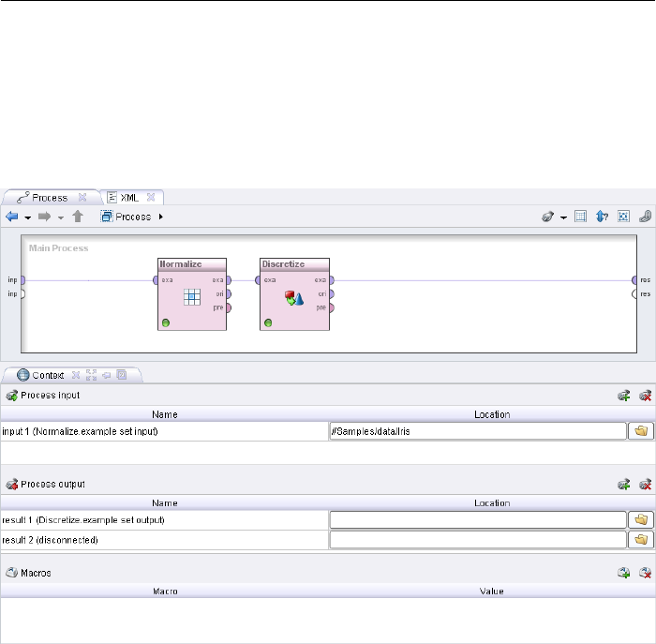Screen dimensions: 656x644
Task: Click the Normalize grid icon
Action: point(192,297)
